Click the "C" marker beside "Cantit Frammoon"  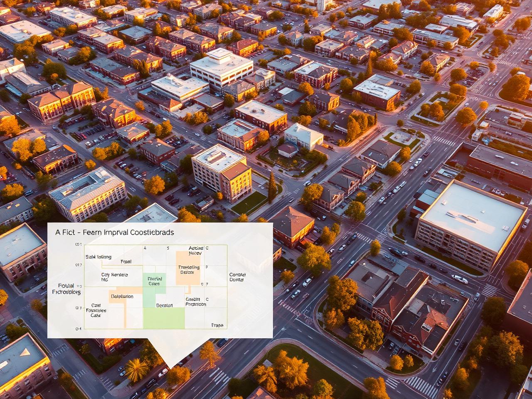pos(207,299)
